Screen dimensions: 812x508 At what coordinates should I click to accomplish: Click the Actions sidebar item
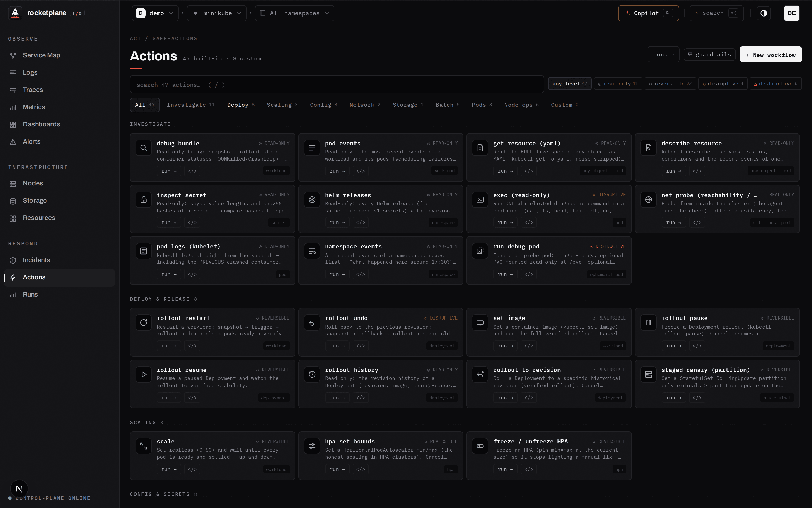(60, 278)
